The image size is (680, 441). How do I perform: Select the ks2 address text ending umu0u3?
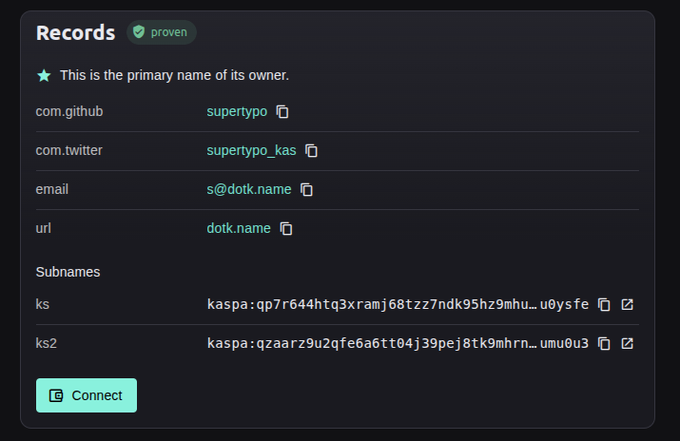coord(398,343)
